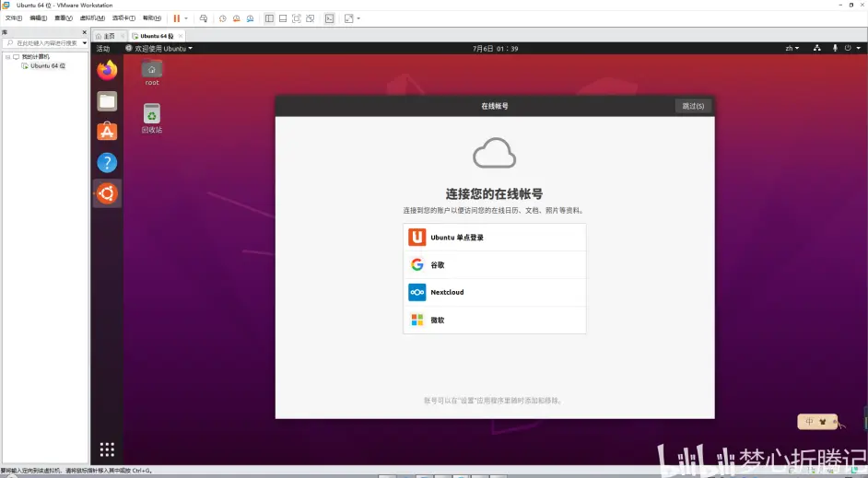868x478 pixels.
Task: Select the 回收站 trash desktop icon
Action: click(x=152, y=119)
